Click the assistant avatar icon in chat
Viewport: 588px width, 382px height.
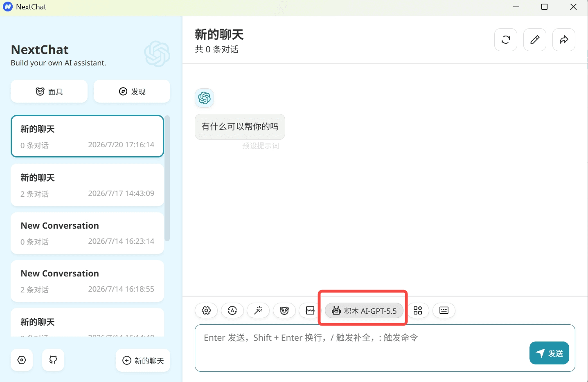[204, 98]
